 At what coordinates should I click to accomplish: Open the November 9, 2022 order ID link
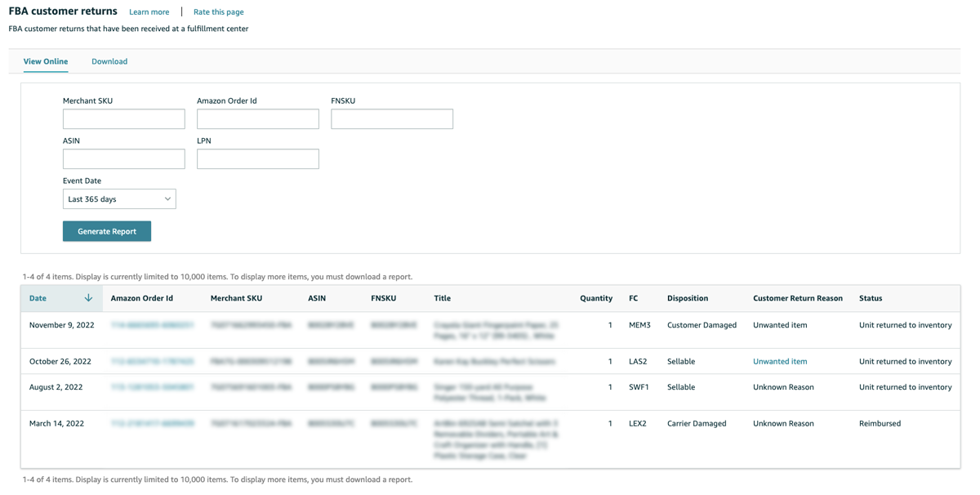click(152, 325)
